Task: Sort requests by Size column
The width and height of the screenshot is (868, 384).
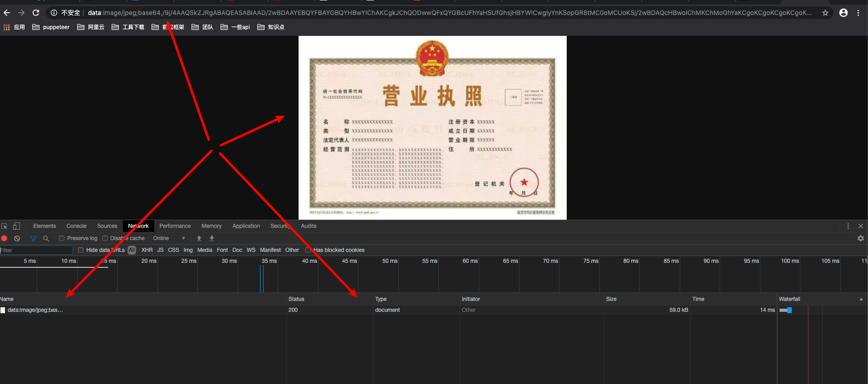Action: [647, 299]
